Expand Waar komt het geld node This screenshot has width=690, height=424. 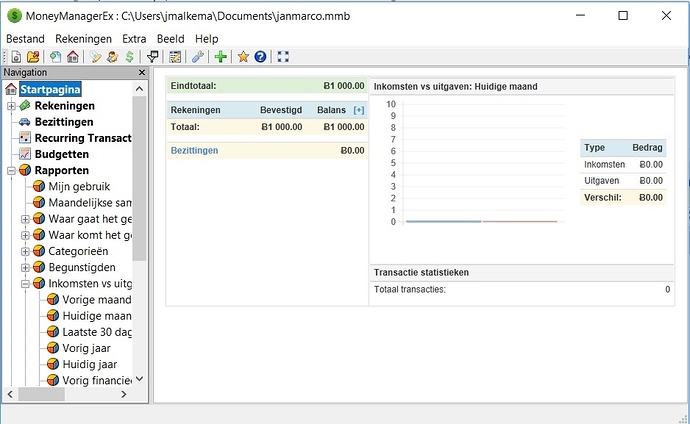pos(26,235)
